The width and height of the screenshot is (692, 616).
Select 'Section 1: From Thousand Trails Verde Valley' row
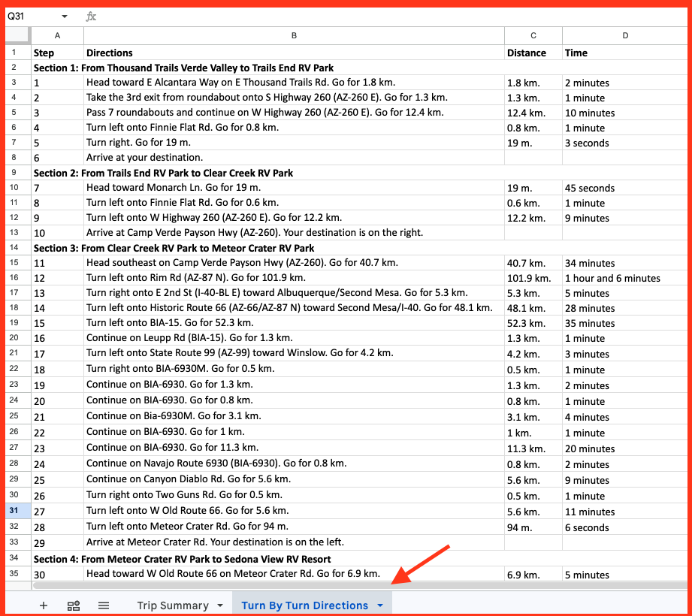[x=360, y=68]
